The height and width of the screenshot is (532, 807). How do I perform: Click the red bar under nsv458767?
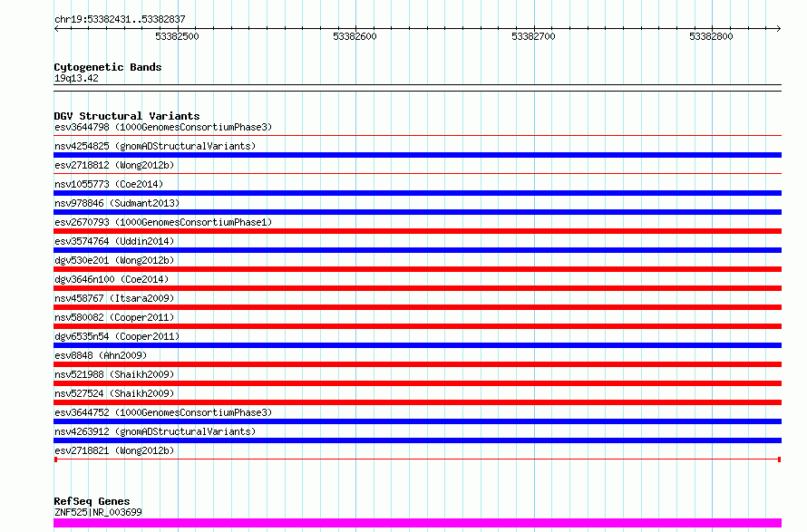tap(417, 307)
